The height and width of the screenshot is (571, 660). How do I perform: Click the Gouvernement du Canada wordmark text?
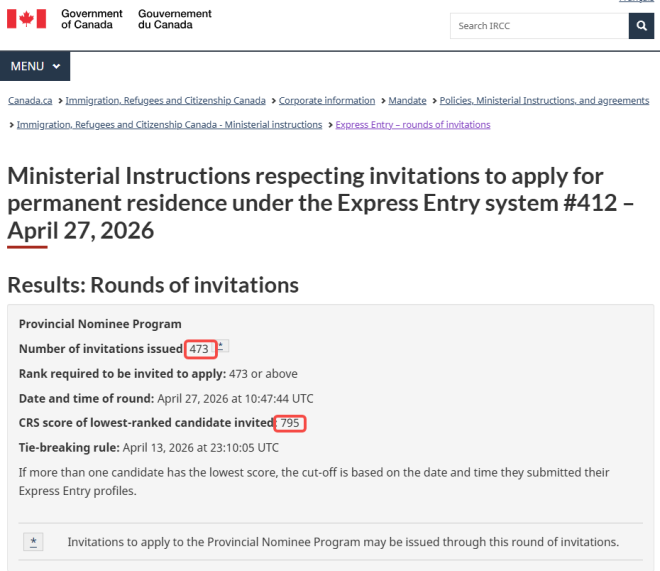(x=175, y=19)
